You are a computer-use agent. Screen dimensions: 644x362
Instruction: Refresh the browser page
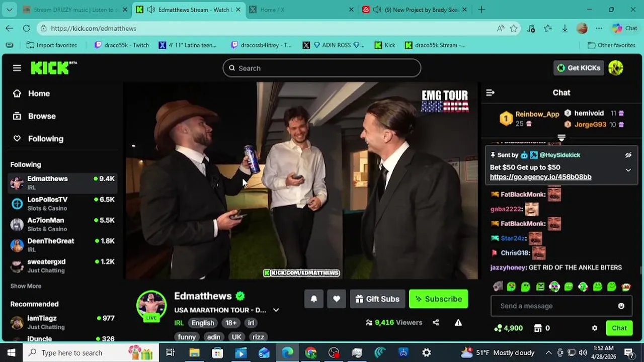pyautogui.click(x=26, y=28)
